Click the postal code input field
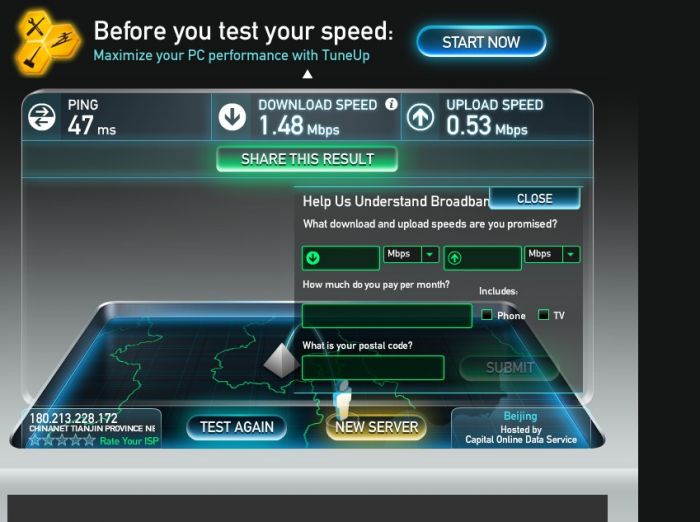 click(x=373, y=367)
